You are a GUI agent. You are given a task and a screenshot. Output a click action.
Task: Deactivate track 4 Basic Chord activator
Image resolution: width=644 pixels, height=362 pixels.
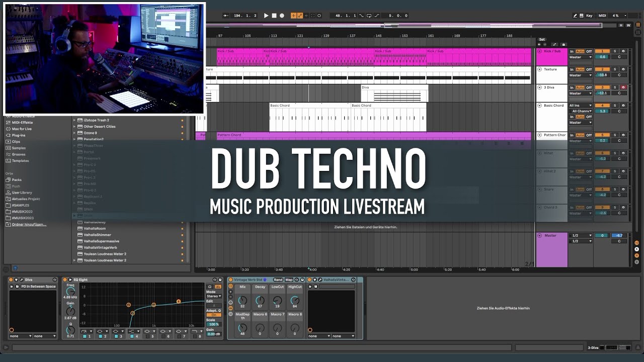coord(602,106)
